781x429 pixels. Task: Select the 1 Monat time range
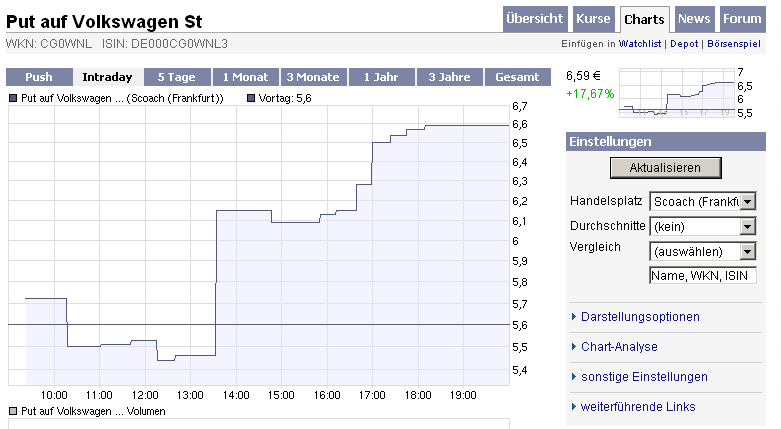point(246,77)
